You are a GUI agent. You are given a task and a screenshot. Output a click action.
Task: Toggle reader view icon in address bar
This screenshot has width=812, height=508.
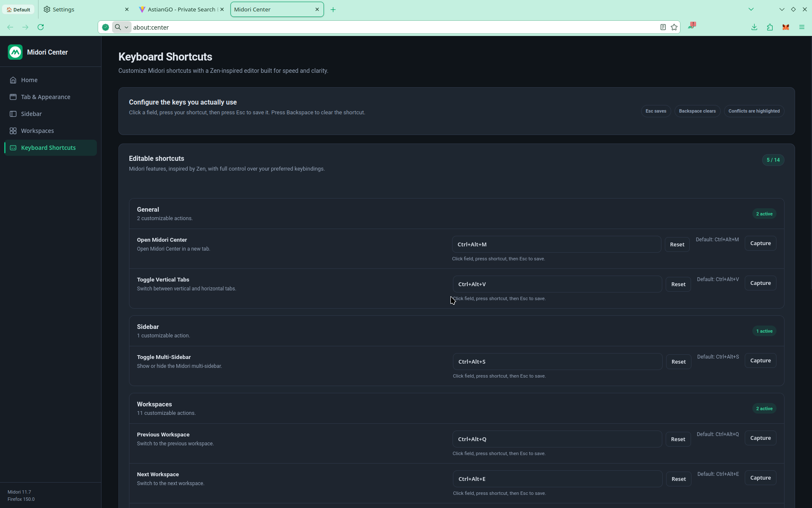coord(663,27)
